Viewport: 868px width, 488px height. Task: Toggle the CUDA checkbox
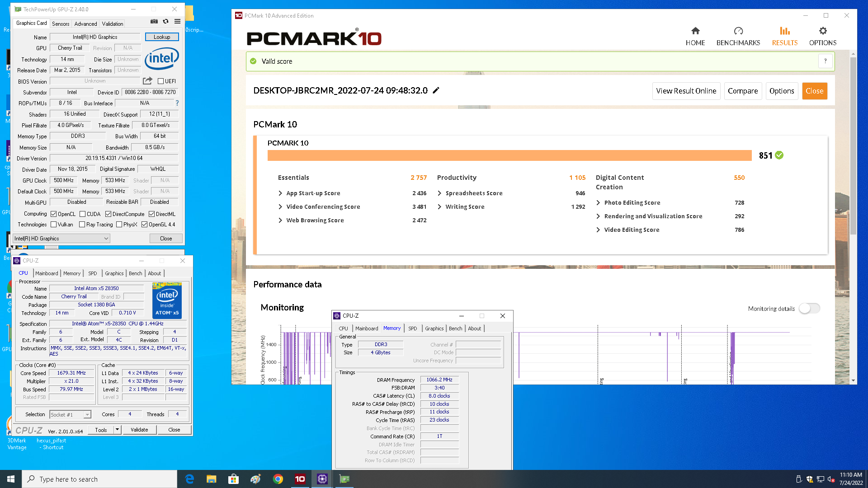coord(83,214)
